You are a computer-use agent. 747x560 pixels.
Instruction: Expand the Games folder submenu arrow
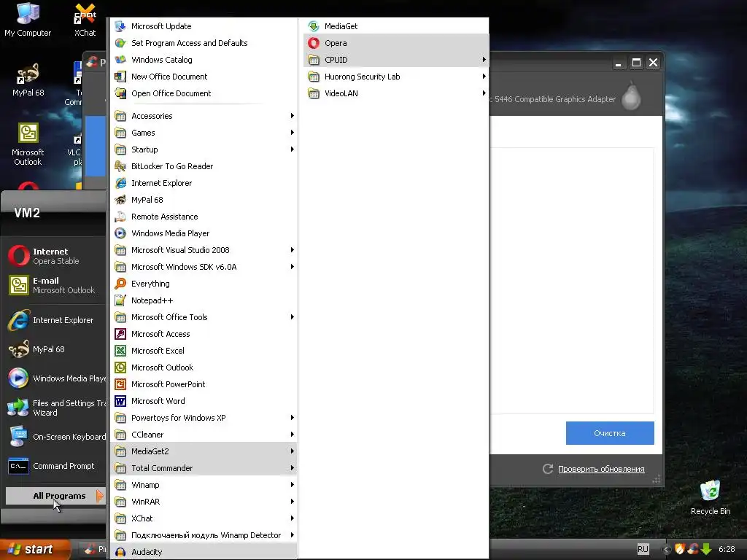tap(292, 133)
